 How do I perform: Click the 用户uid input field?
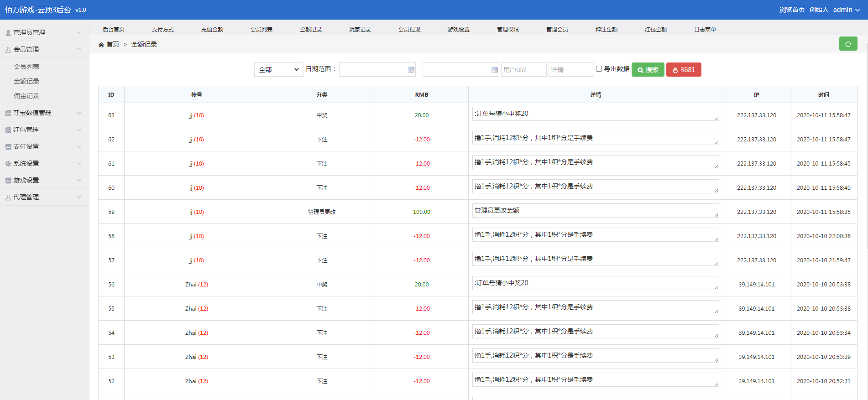click(523, 70)
